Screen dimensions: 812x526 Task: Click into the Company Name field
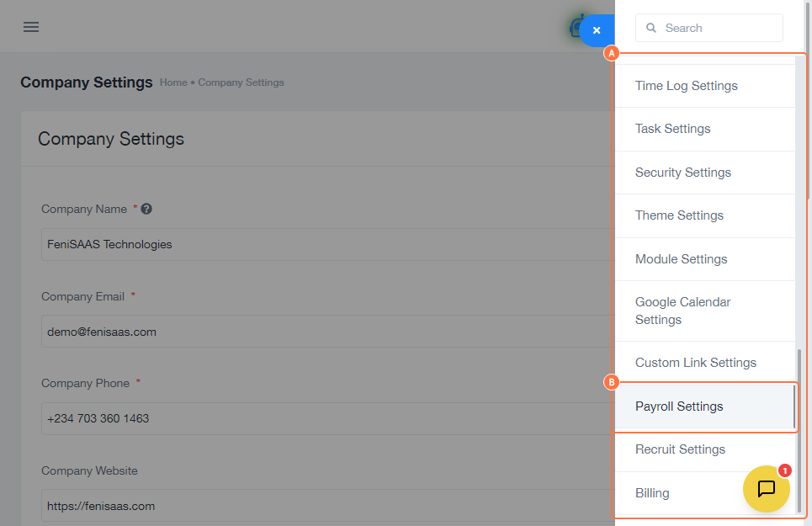click(320, 245)
